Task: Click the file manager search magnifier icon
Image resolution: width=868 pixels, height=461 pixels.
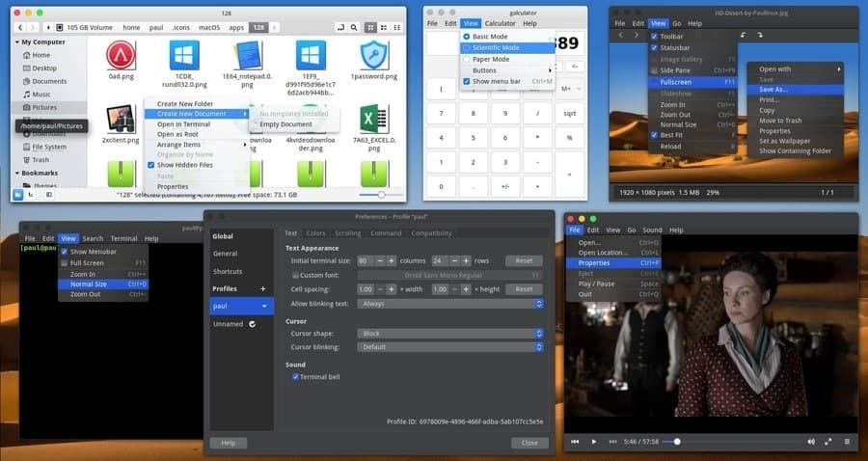Action: tap(354, 27)
